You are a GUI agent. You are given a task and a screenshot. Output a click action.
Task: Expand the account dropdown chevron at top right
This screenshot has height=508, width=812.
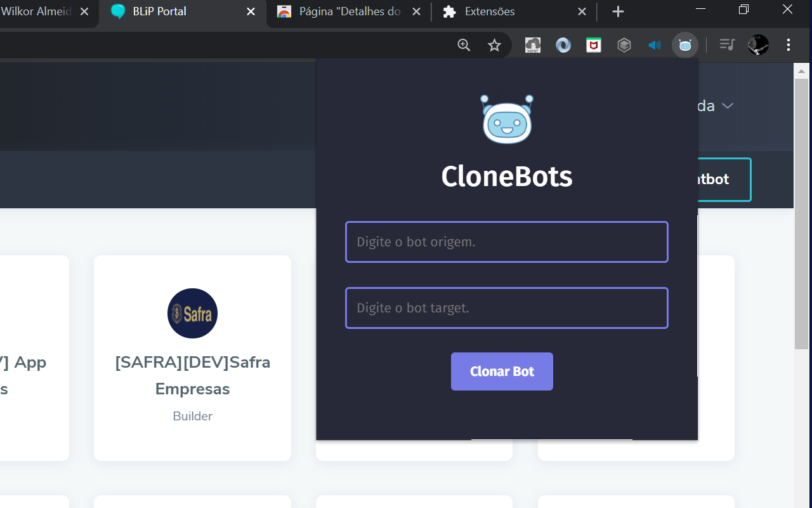click(728, 106)
